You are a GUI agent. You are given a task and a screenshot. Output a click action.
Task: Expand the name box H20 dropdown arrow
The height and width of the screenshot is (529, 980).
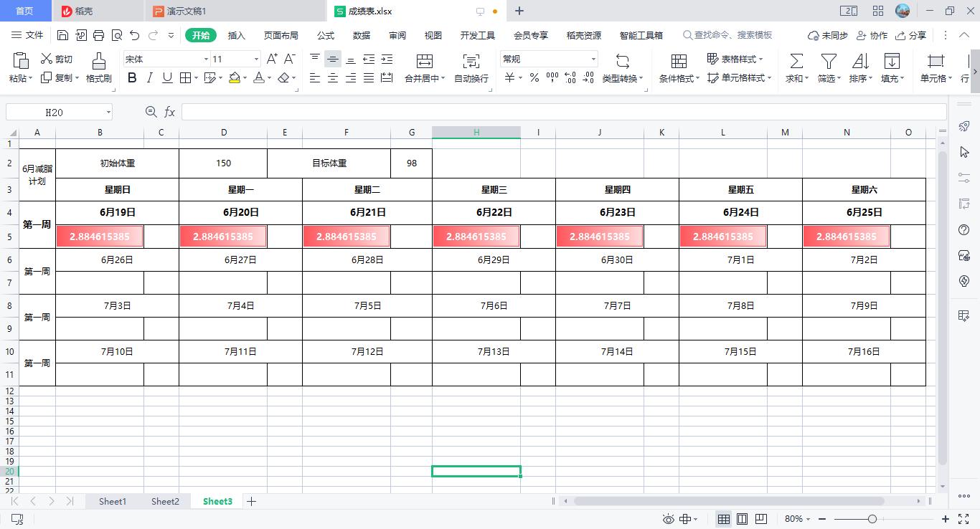pyautogui.click(x=108, y=112)
